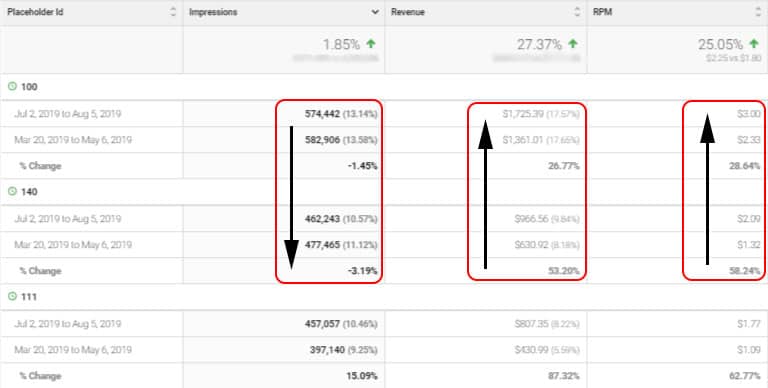768x388 pixels.
Task: Click the -1.45% impressions change cell
Action: [284, 166]
